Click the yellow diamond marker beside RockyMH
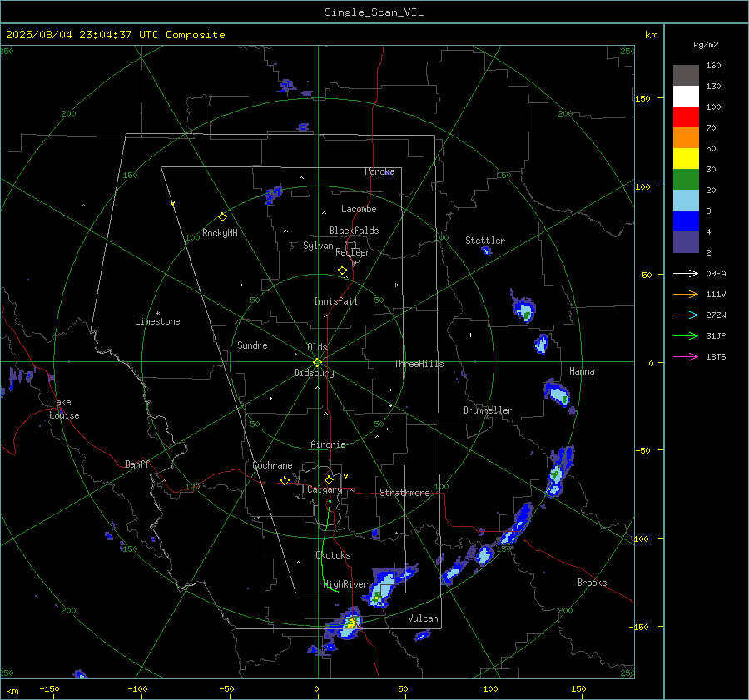This screenshot has height=700, width=749. click(222, 217)
